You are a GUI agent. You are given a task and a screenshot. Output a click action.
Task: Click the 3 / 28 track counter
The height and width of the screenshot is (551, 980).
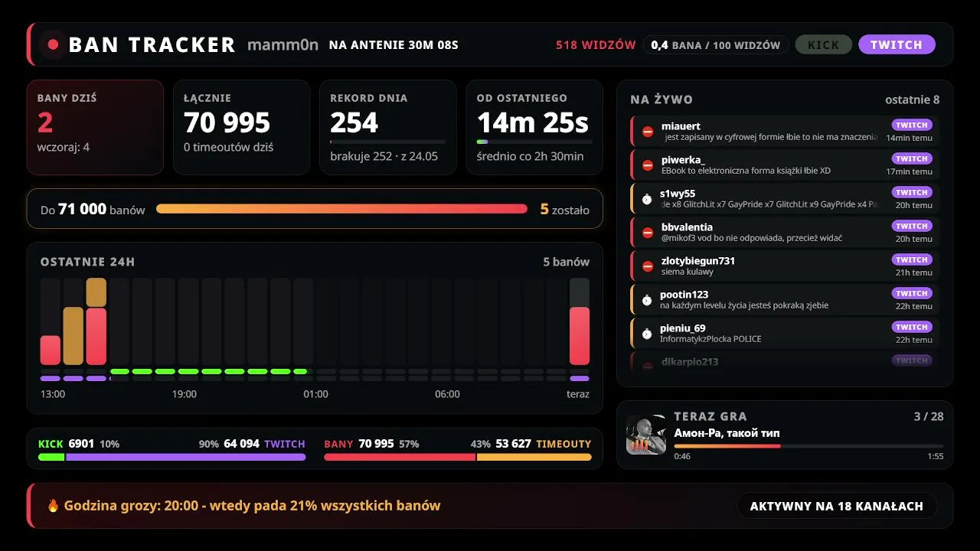point(929,416)
